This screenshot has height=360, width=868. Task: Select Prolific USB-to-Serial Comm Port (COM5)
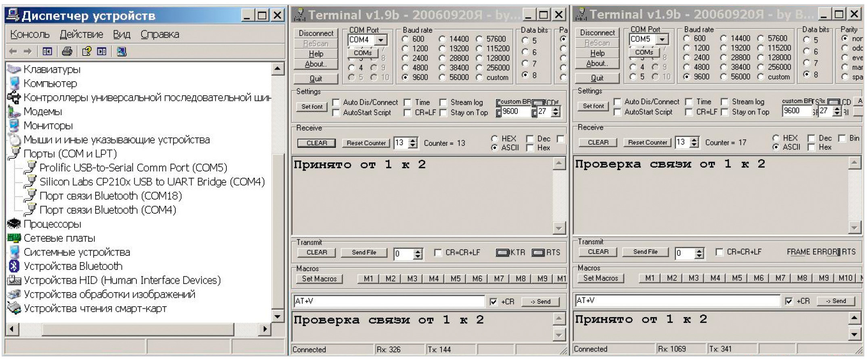click(x=133, y=168)
